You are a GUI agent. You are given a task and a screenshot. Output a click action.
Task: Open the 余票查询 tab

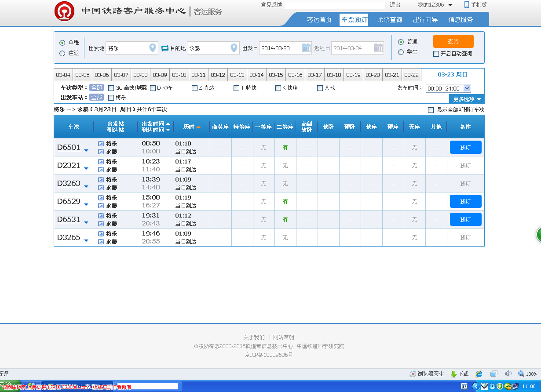pos(390,19)
